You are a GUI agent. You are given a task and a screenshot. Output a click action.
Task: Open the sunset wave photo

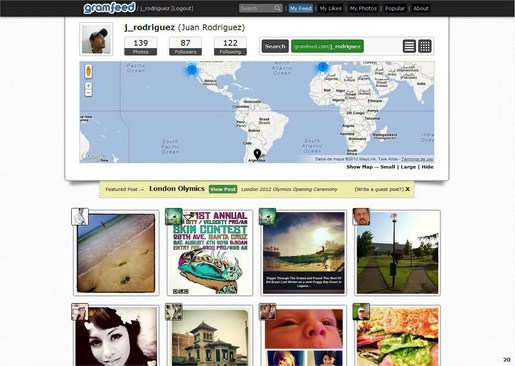tap(304, 253)
